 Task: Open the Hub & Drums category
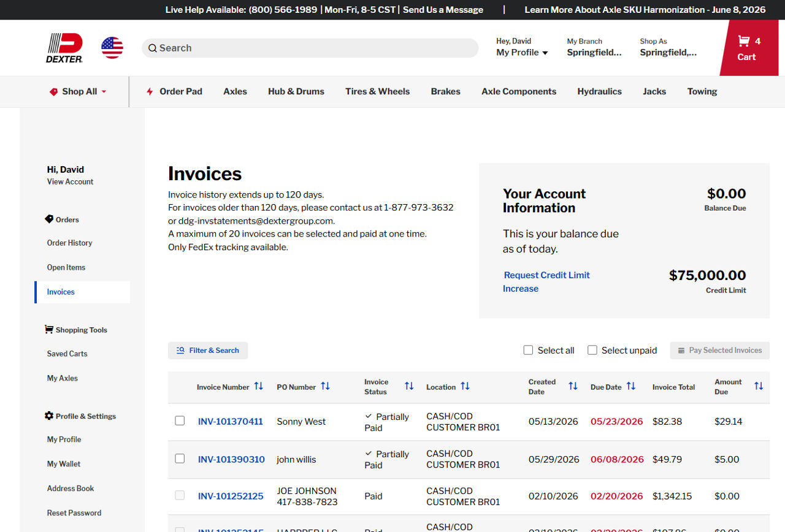point(296,91)
